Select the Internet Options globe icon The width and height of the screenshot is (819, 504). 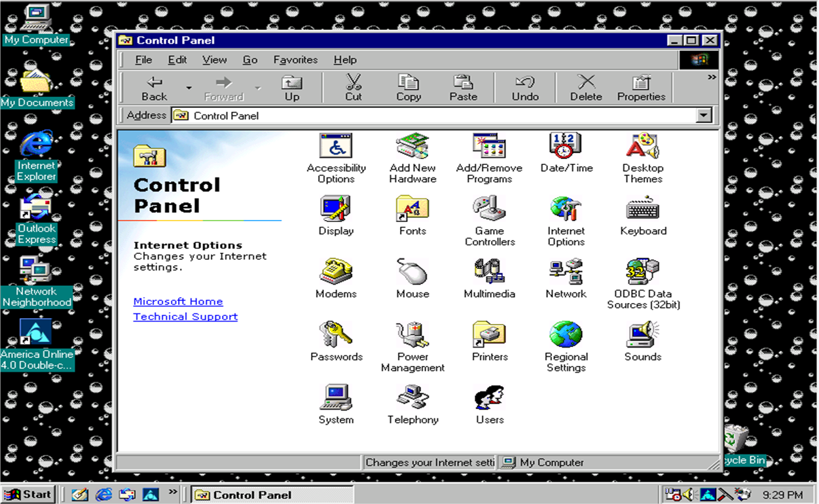(x=566, y=209)
